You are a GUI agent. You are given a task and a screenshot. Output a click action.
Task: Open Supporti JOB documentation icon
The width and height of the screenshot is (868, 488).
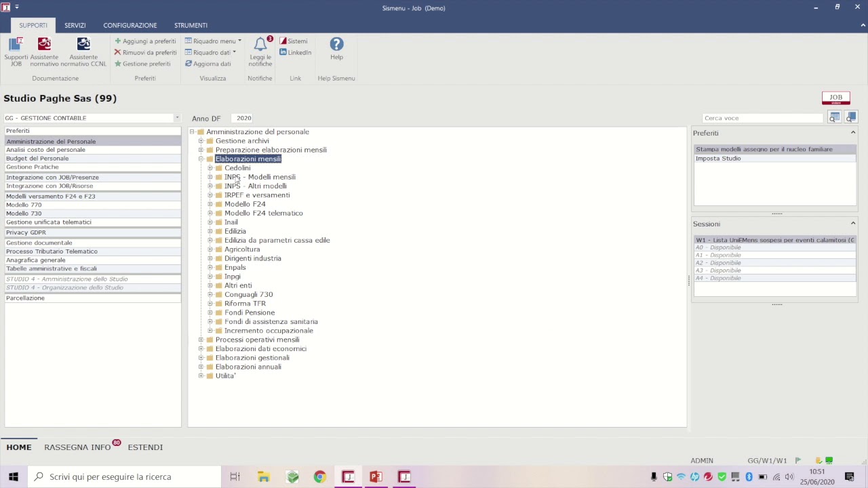[16, 52]
